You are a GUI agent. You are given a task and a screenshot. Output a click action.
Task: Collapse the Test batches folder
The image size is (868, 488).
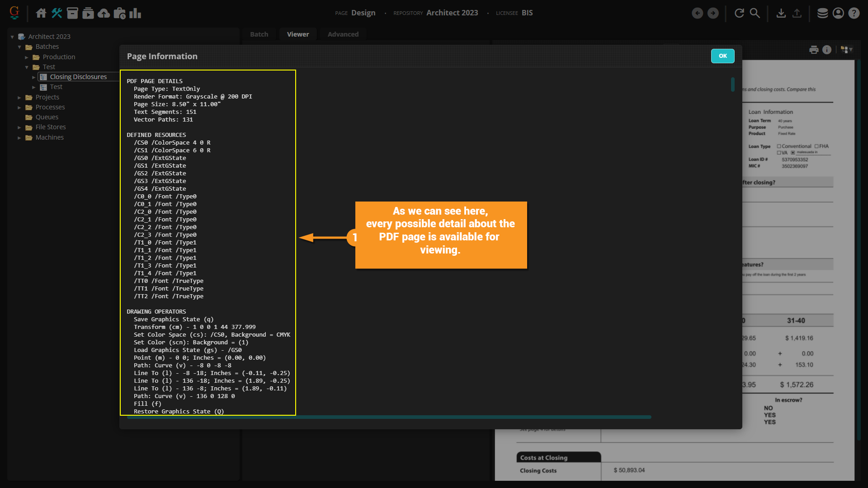click(27, 67)
